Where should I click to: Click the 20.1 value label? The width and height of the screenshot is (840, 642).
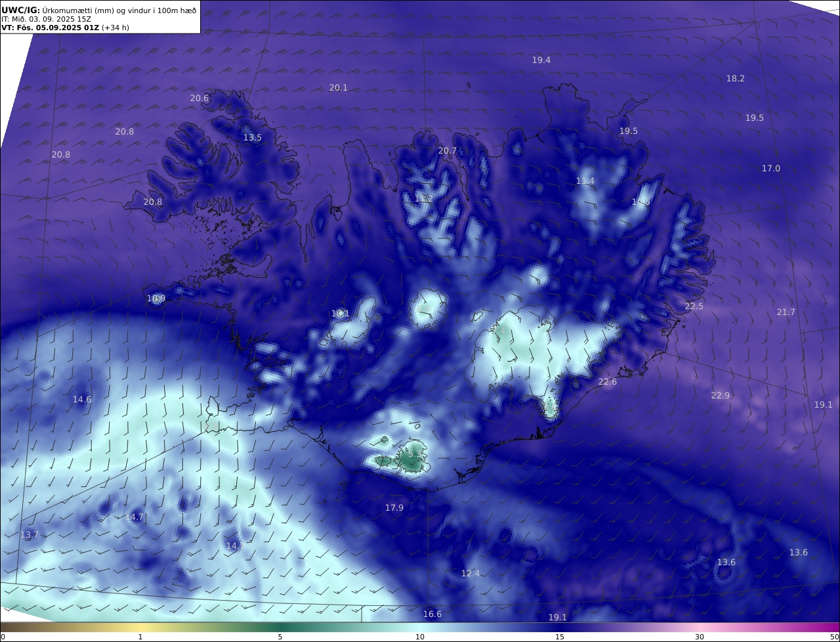click(x=338, y=87)
